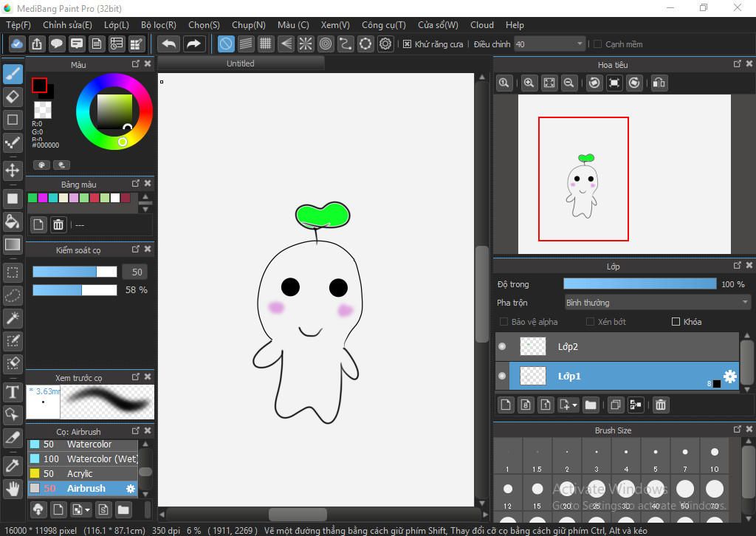Image resolution: width=756 pixels, height=536 pixels.
Task: Select the Acrylic brush
Action: point(83,474)
